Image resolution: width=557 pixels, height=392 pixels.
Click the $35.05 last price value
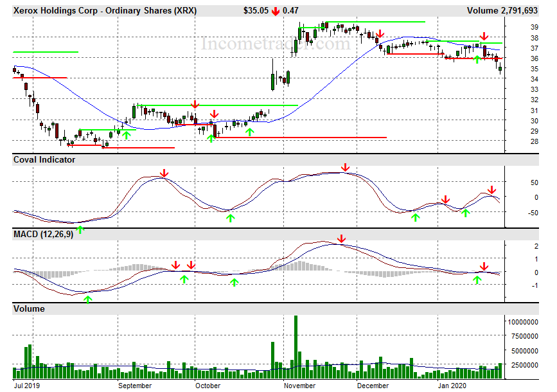256,11
